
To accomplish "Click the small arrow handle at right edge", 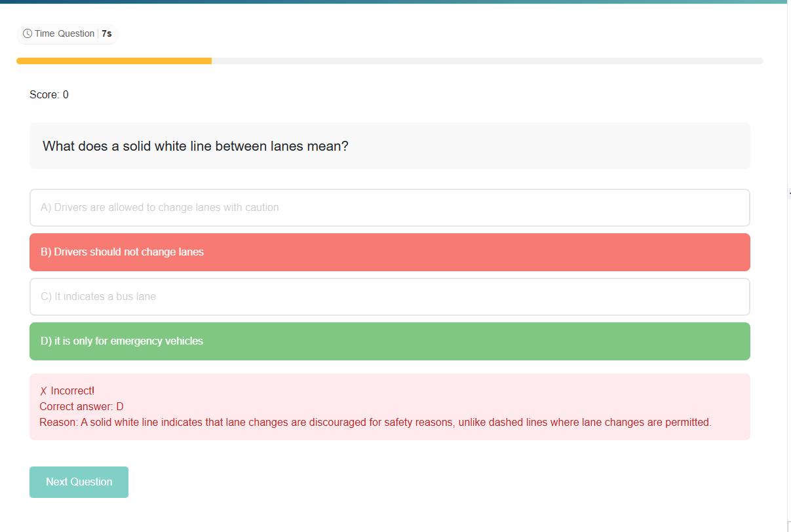I will pos(789,193).
